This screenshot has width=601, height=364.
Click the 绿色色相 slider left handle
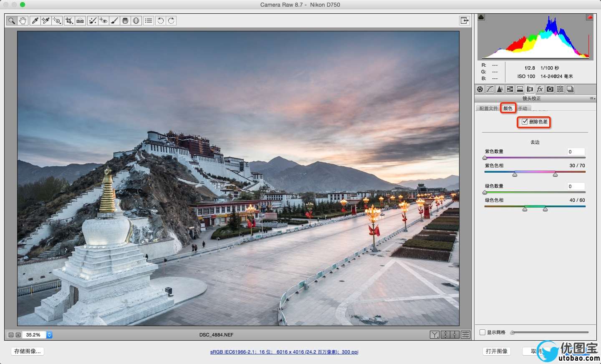click(525, 209)
